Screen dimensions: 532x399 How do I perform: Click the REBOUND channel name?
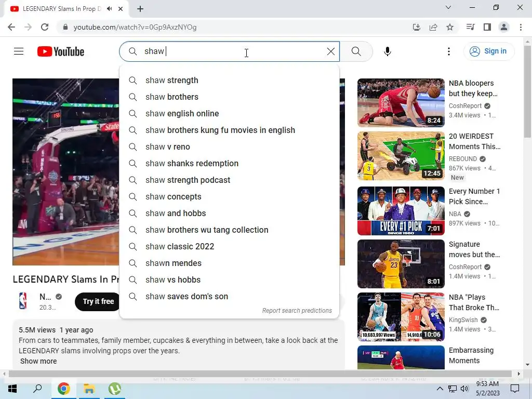click(x=463, y=159)
